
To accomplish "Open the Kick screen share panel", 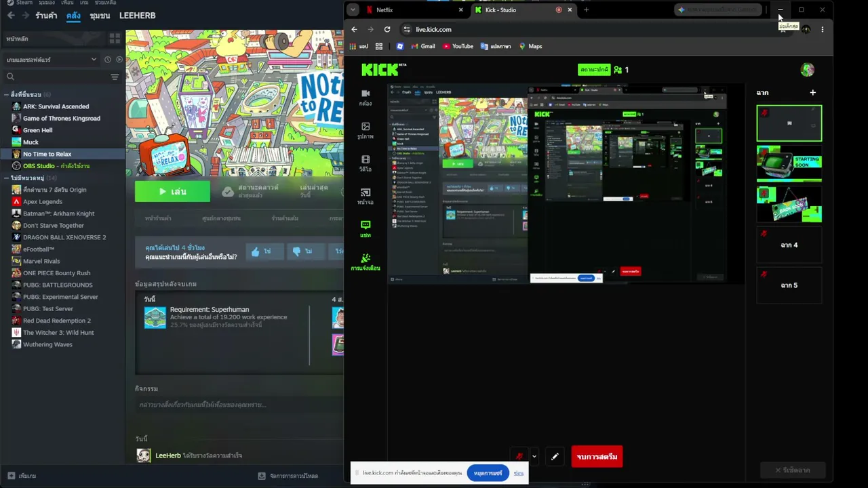I will [366, 197].
